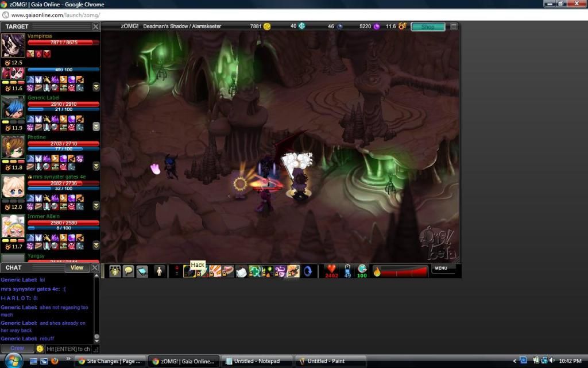Activate the green cross healing ring
Screen dimensions: 588x368
[x=254, y=271]
